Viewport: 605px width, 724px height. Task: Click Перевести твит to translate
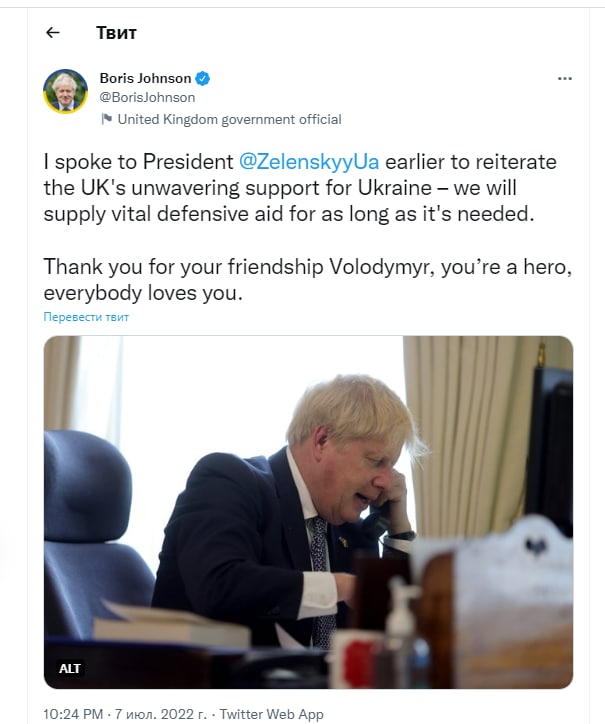coord(86,317)
